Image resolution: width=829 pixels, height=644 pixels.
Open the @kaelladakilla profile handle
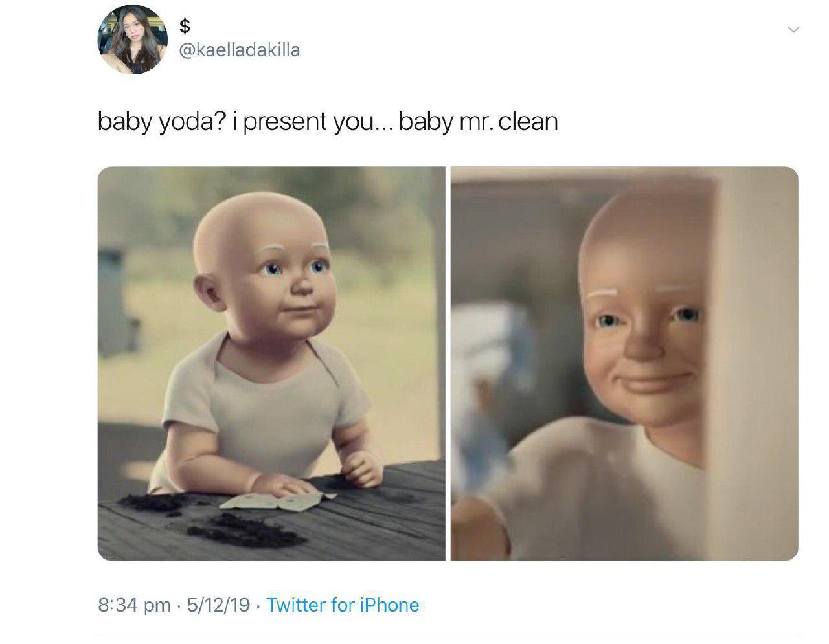(239, 50)
